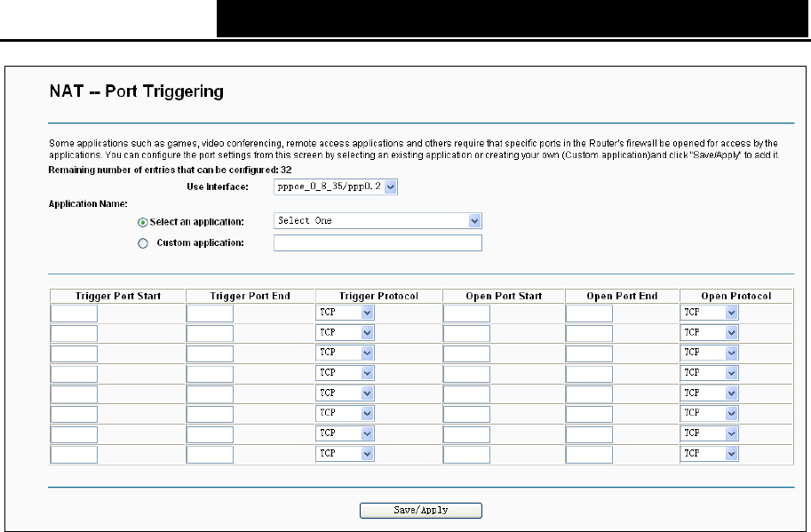The width and height of the screenshot is (811, 532).
Task: Click second row Trigger Port End field
Action: [x=210, y=333]
